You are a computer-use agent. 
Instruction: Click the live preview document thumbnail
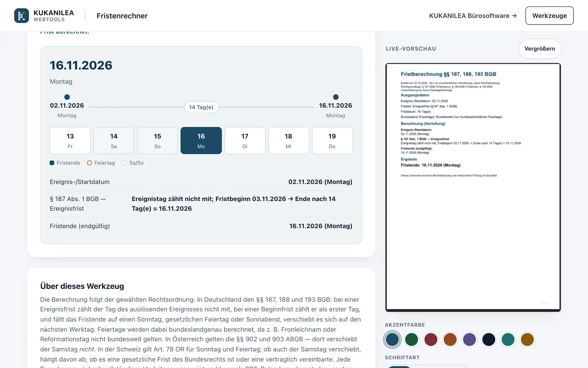[x=473, y=187]
